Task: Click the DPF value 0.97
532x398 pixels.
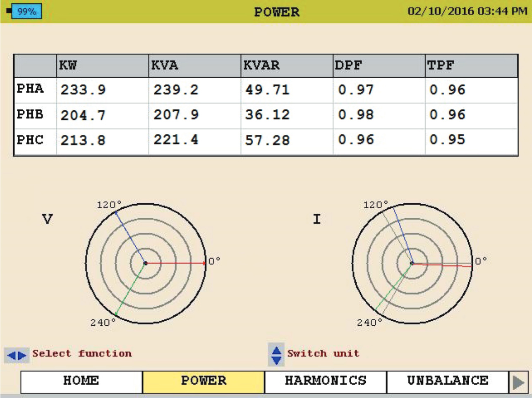Action: pyautogui.click(x=356, y=90)
